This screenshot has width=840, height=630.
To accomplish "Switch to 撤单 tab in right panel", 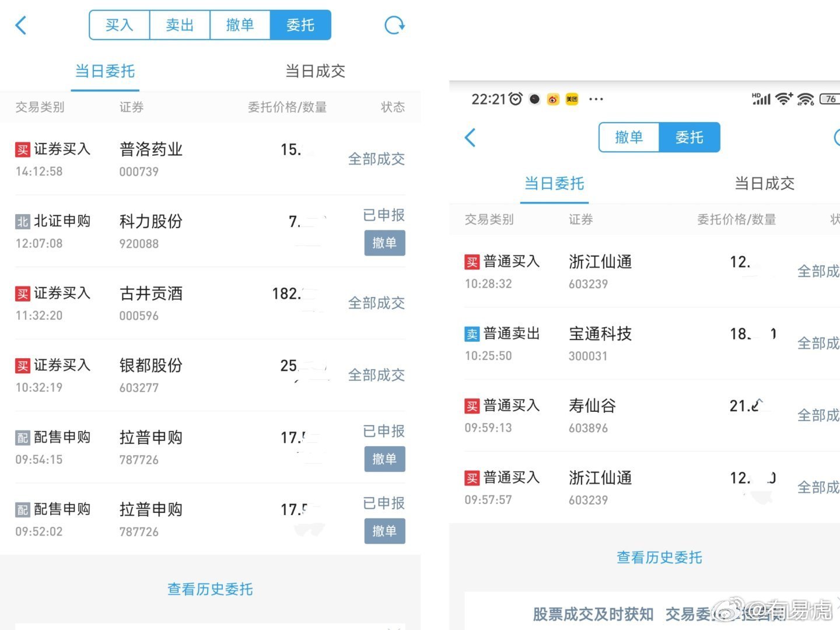I will tap(629, 138).
